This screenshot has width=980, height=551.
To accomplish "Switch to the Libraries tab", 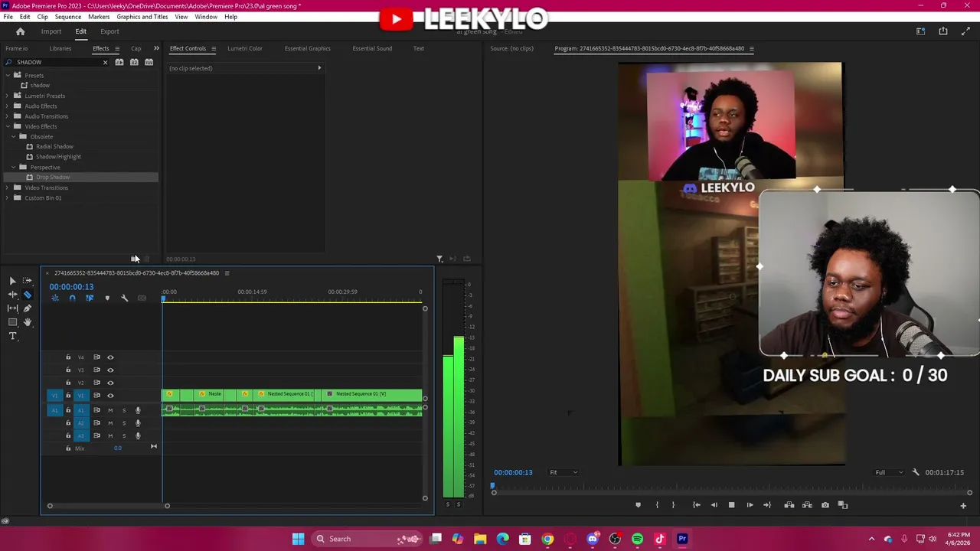I will tap(60, 48).
